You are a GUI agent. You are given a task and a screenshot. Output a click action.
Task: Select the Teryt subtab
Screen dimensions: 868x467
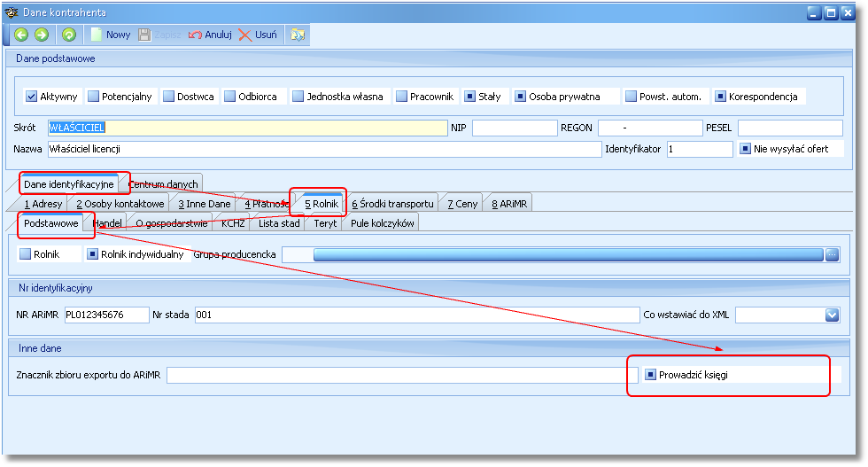point(325,223)
